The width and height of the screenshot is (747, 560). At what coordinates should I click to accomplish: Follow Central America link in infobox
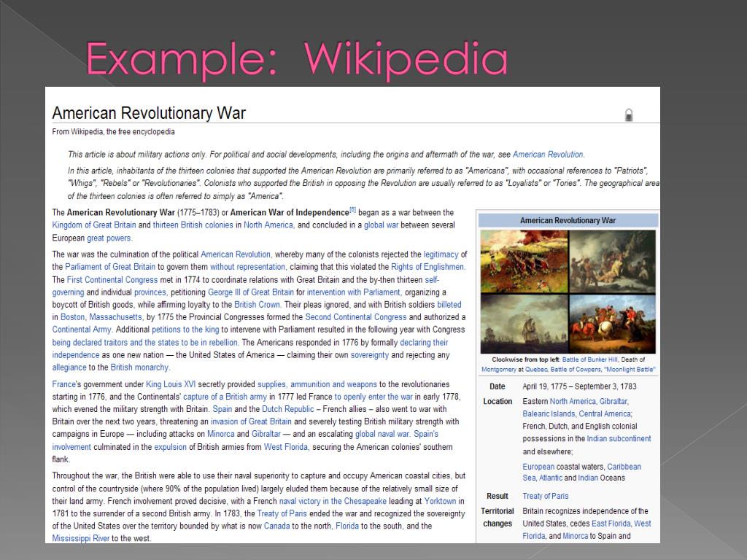605,413
